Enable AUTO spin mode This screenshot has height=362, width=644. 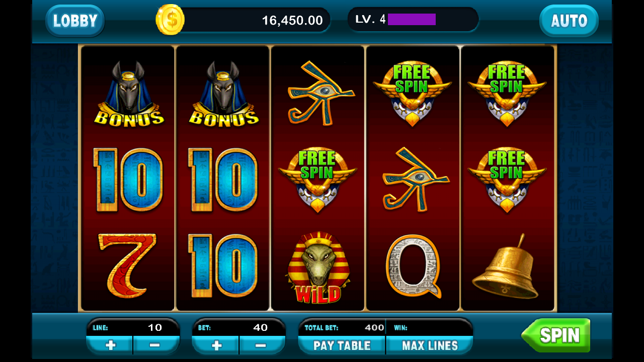[x=569, y=21]
